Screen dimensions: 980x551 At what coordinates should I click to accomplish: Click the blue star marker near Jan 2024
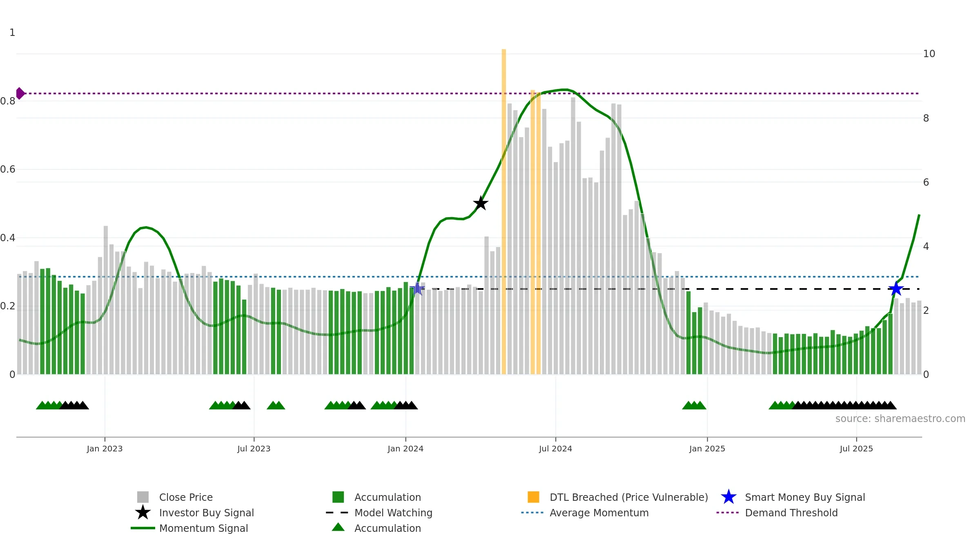(x=417, y=289)
